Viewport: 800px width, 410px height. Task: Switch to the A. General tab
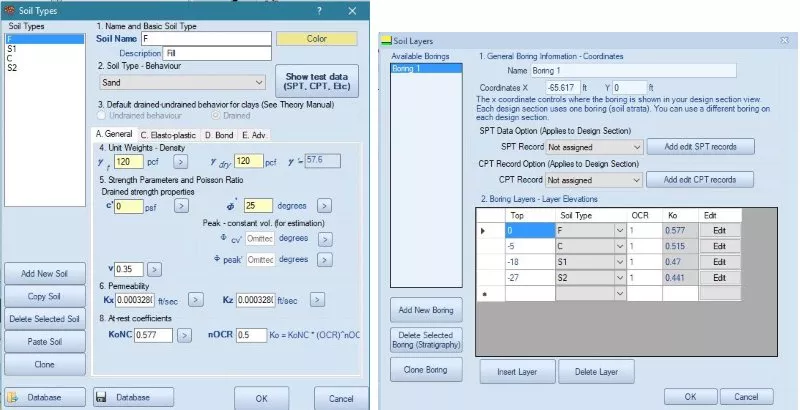[x=115, y=134]
